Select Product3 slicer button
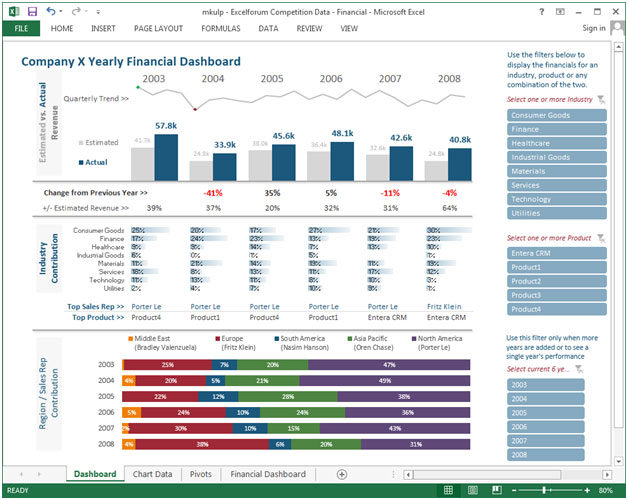 click(x=557, y=295)
